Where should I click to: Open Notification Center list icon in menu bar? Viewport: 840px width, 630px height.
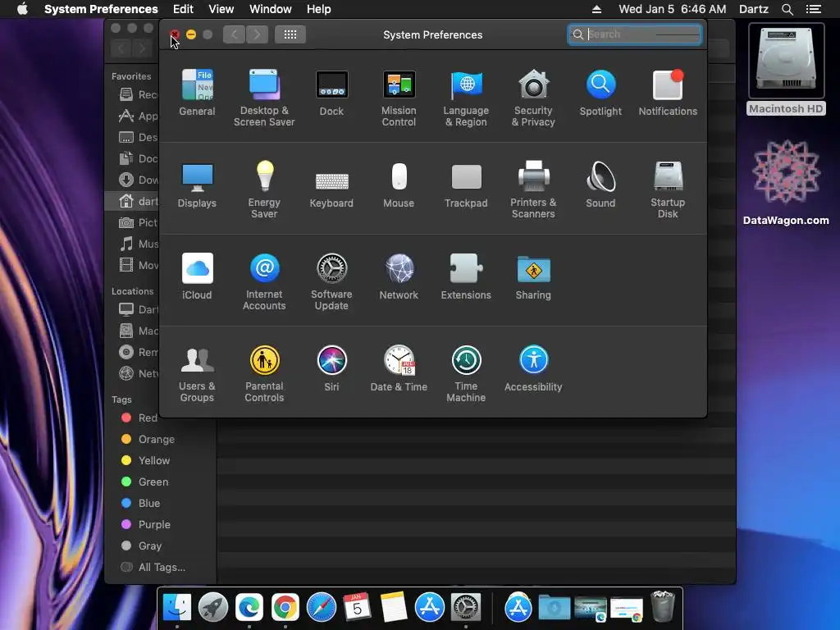(813, 9)
